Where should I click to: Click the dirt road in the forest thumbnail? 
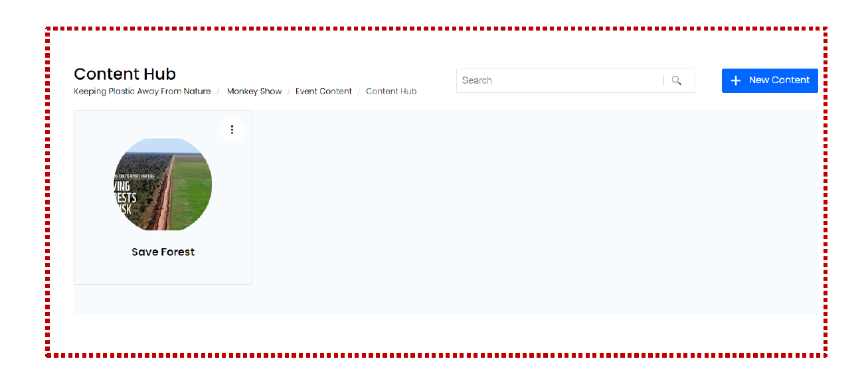point(165,199)
